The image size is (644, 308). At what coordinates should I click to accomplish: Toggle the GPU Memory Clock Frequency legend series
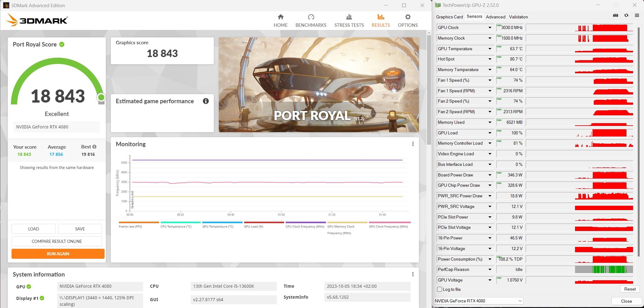347,228
